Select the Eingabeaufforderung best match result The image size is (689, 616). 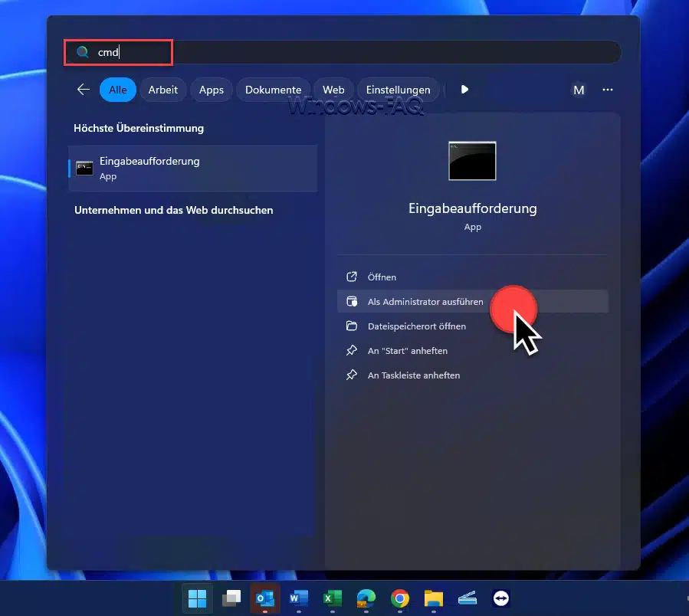(193, 169)
